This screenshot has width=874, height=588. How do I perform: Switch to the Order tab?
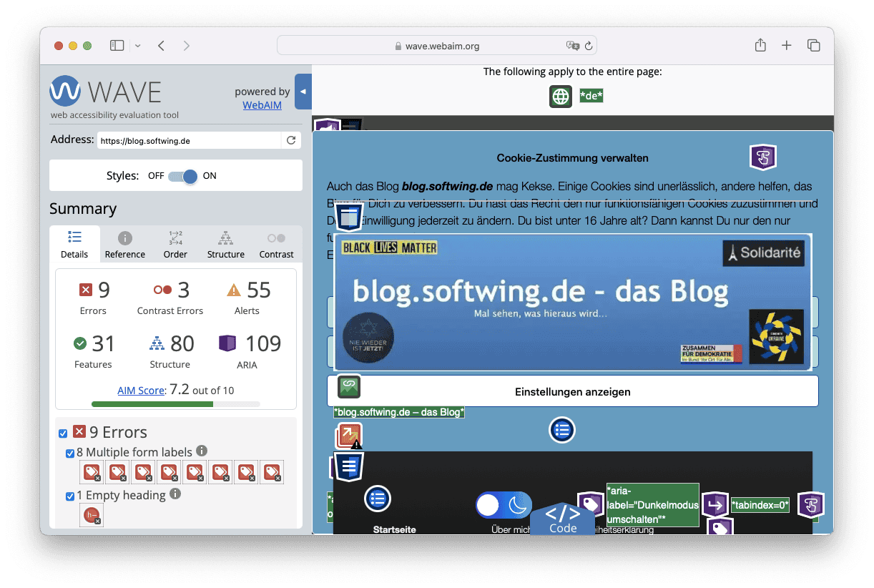[x=175, y=245]
